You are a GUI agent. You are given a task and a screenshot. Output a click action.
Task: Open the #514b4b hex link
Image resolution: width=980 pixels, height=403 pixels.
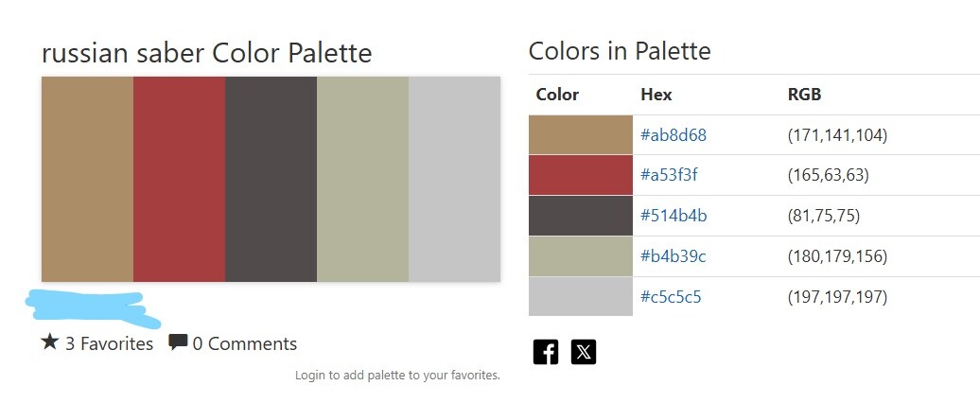tap(673, 216)
